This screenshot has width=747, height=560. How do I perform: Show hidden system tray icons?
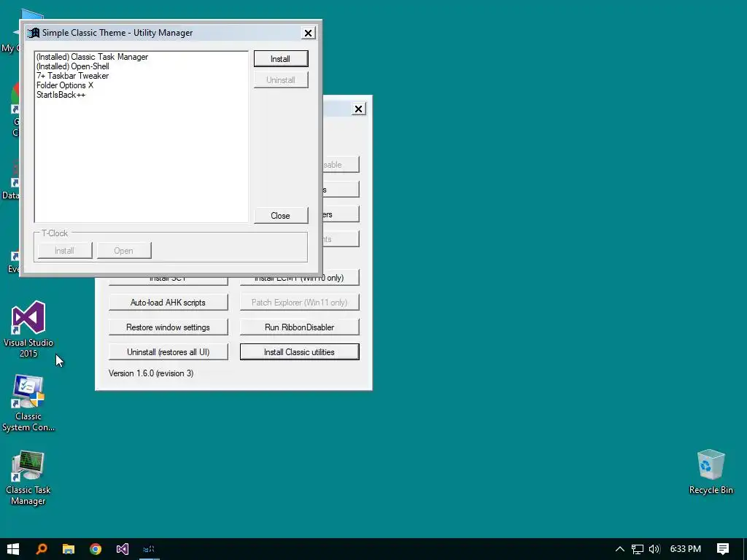pyautogui.click(x=620, y=549)
